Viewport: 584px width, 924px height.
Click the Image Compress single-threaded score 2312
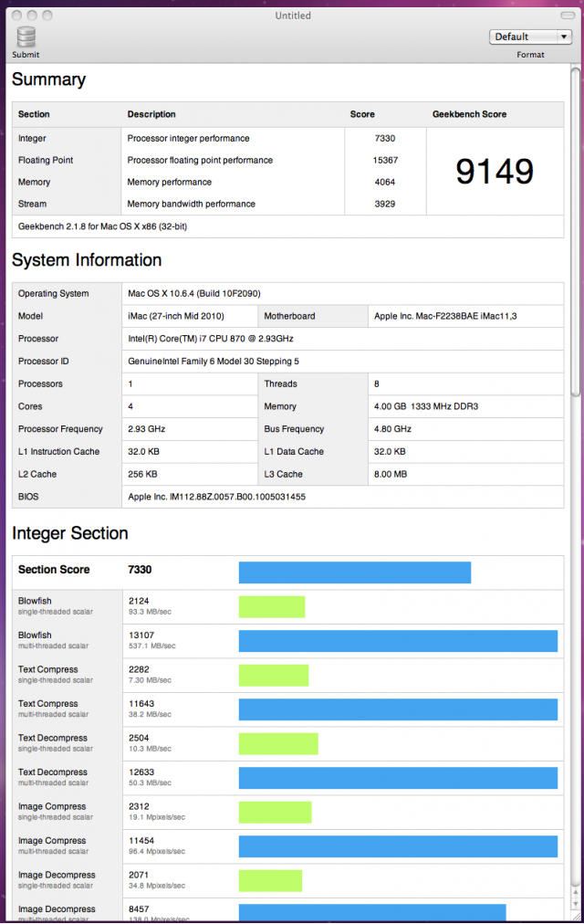pos(139,806)
